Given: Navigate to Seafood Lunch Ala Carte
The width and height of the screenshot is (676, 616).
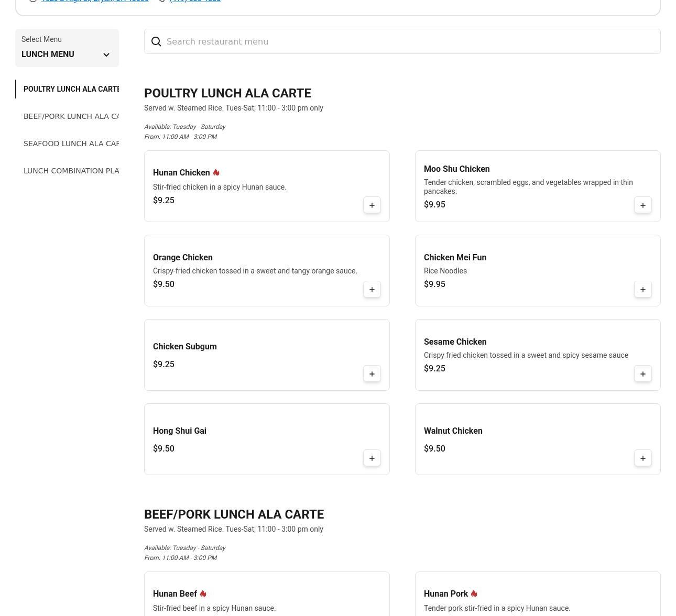Looking at the screenshot, I should click(x=71, y=144).
